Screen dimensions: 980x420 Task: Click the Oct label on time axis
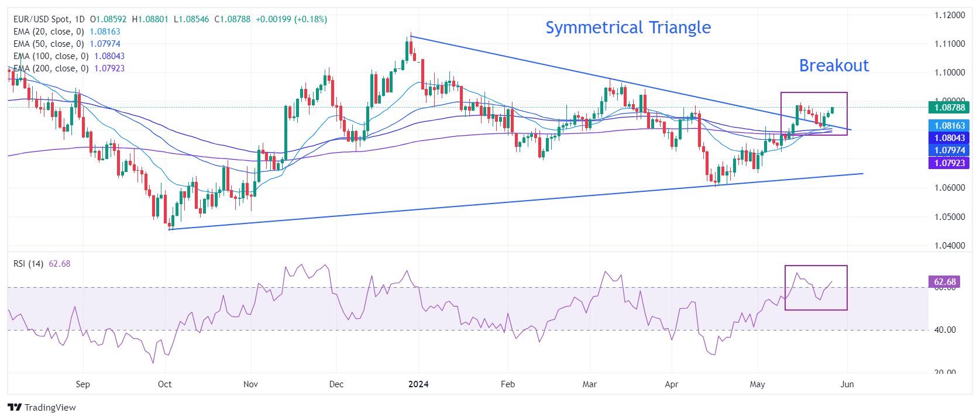click(165, 384)
